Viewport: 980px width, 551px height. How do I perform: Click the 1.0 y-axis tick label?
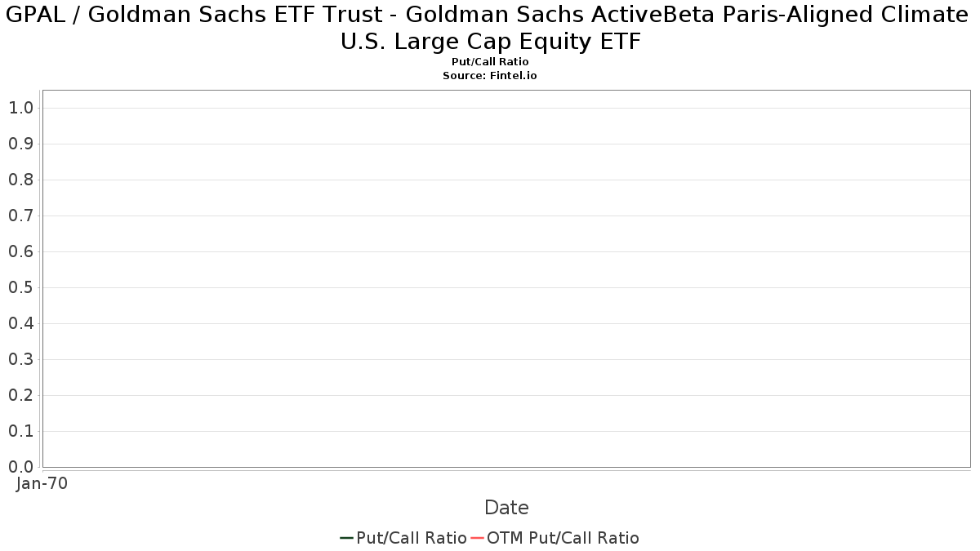point(20,108)
